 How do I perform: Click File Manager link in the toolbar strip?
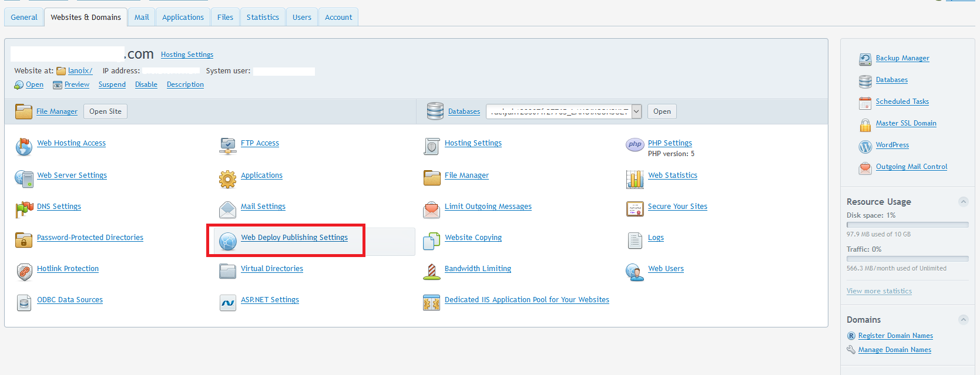57,112
